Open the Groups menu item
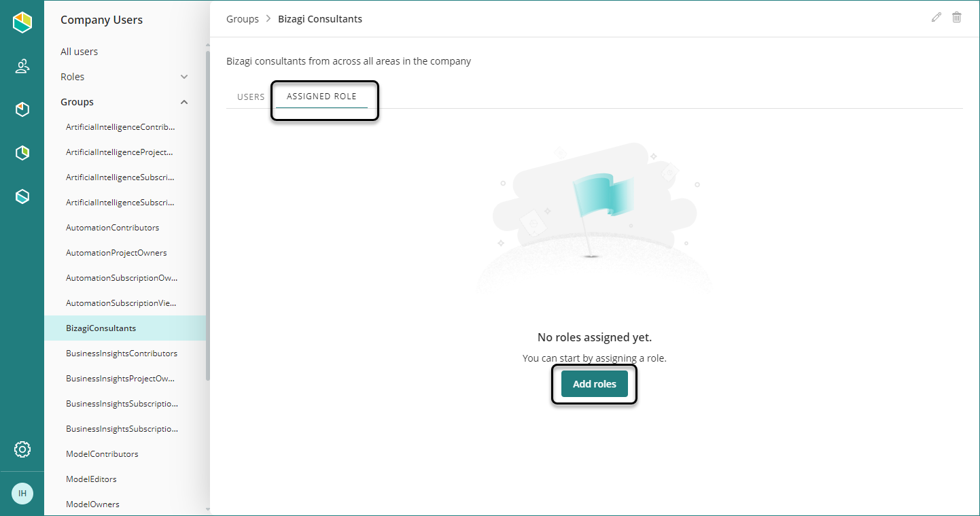The image size is (980, 516). (x=77, y=102)
